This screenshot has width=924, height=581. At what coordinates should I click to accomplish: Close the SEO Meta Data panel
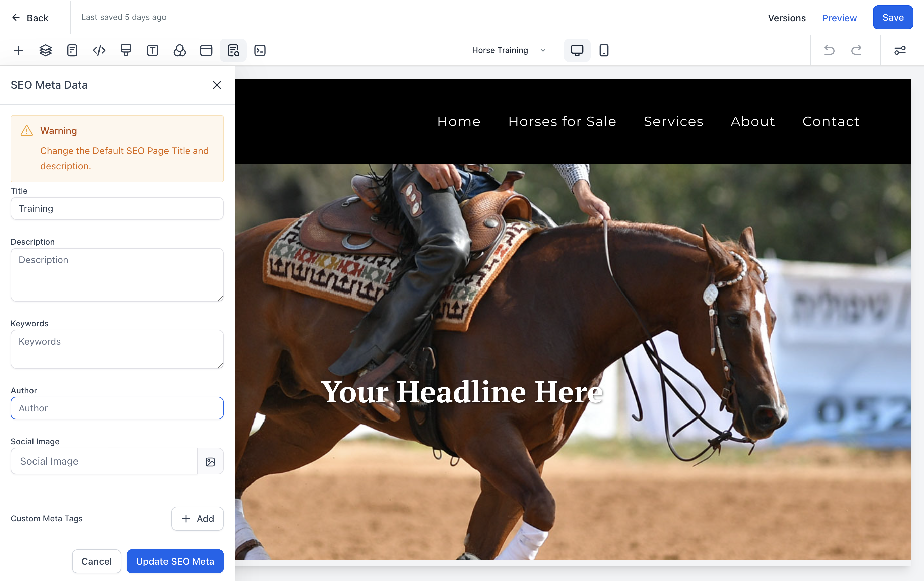tap(217, 85)
